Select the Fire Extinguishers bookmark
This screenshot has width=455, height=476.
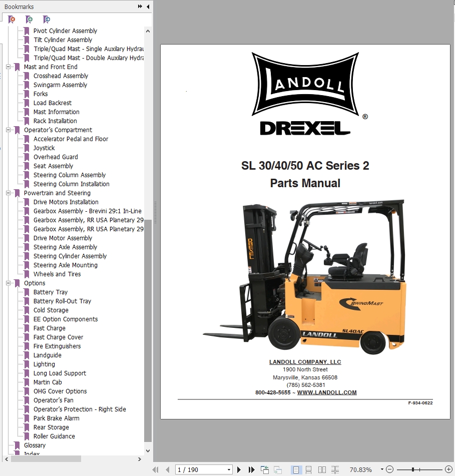pyautogui.click(x=57, y=346)
